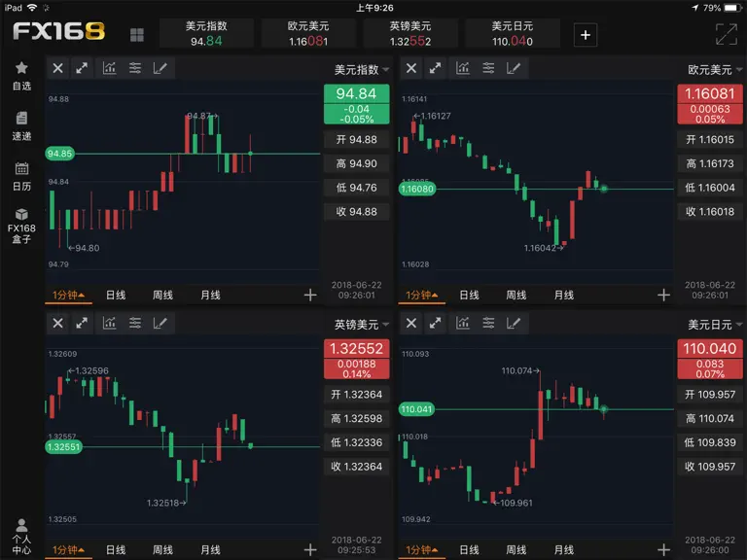Select the drawing pencil tool in 英镑美元 panel
This screenshot has height=560, width=747.
point(160,324)
